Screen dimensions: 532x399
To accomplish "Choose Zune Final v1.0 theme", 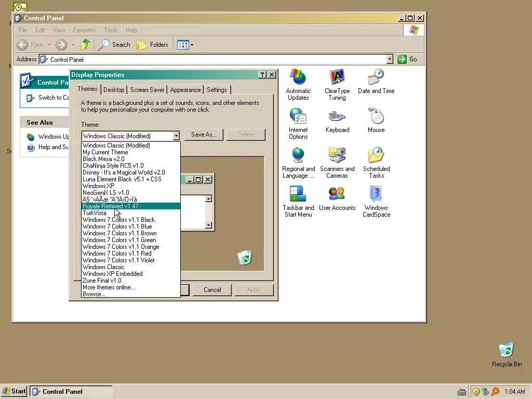I will click(x=130, y=281).
